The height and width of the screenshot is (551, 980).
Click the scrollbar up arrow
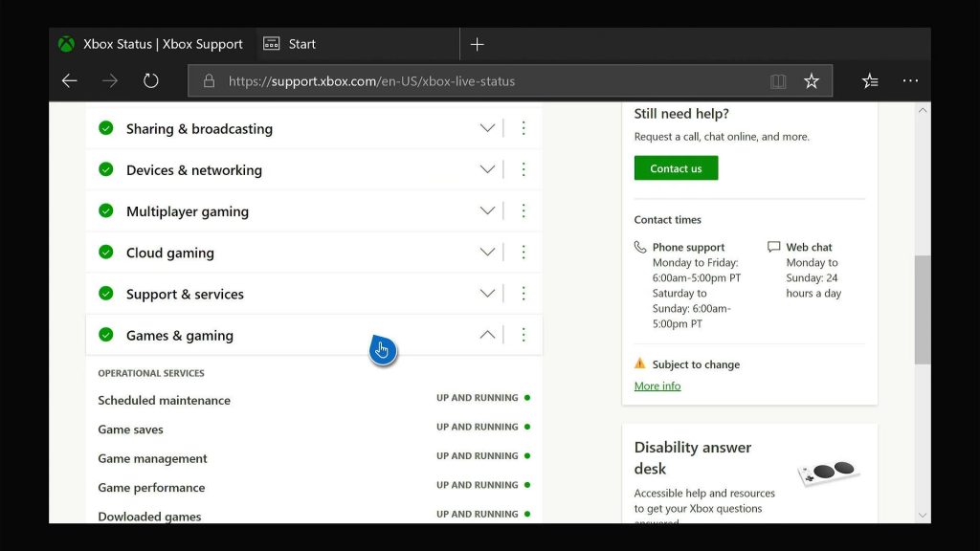pyautogui.click(x=923, y=111)
